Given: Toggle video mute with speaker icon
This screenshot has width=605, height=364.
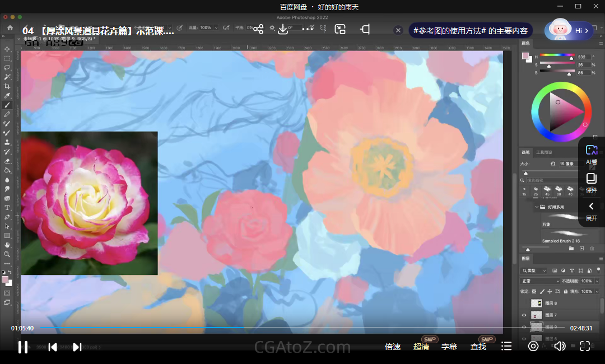Looking at the screenshot, I should (x=559, y=347).
